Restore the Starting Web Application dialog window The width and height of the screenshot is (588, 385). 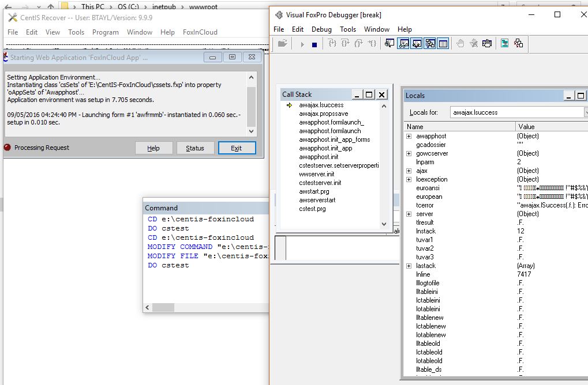pyautogui.click(x=232, y=57)
